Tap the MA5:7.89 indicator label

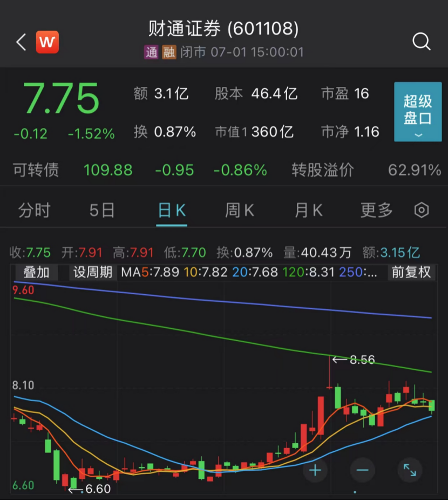click(x=150, y=273)
